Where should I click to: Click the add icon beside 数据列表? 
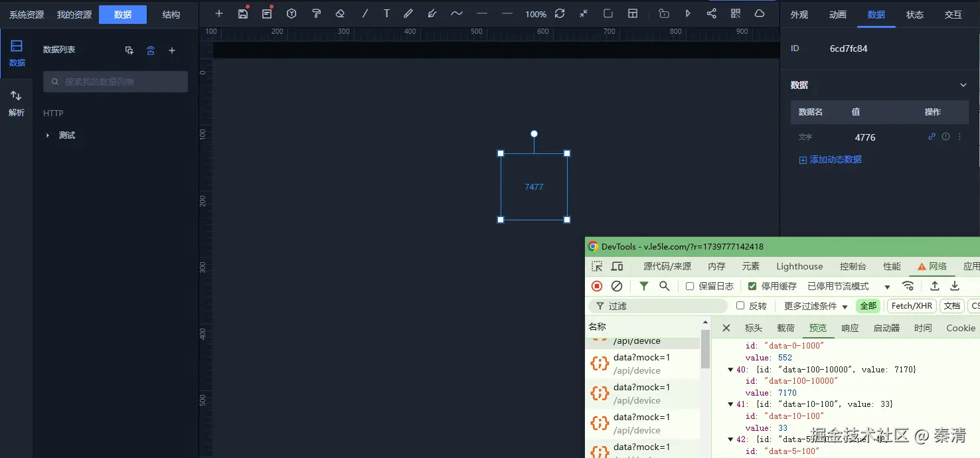coord(172,50)
